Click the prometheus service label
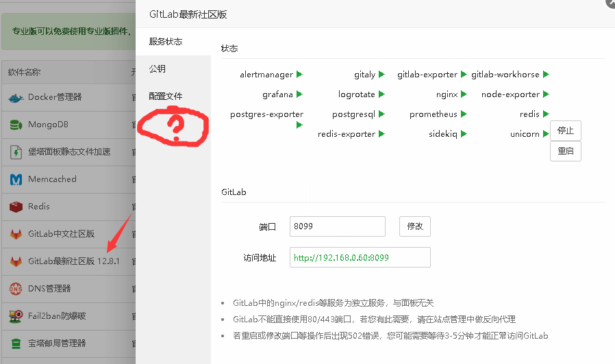This screenshot has width=615, height=364. [434, 114]
